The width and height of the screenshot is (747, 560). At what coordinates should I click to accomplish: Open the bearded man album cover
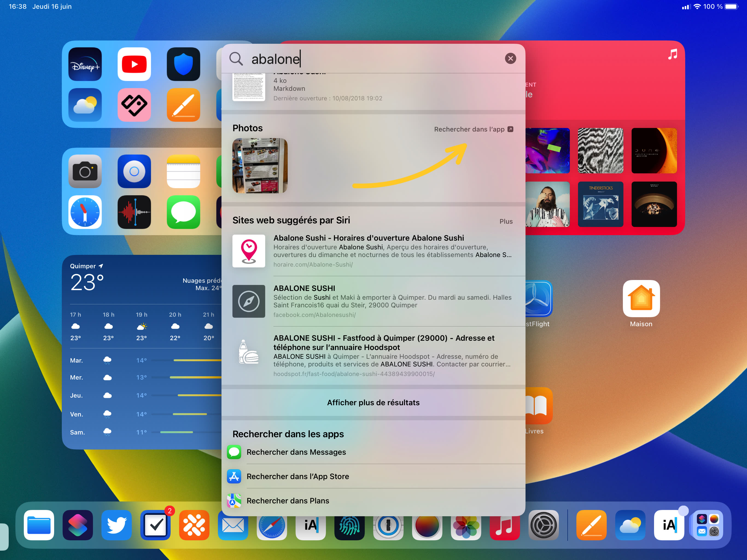(547, 204)
